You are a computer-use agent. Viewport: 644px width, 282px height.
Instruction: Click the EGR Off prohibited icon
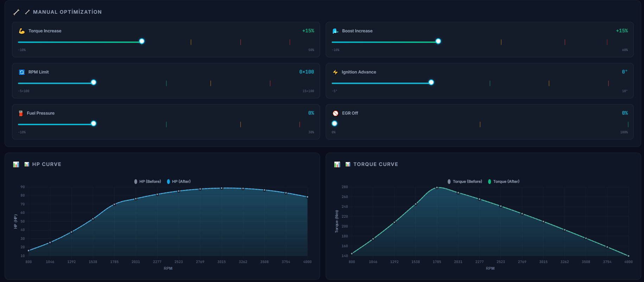coord(336,113)
